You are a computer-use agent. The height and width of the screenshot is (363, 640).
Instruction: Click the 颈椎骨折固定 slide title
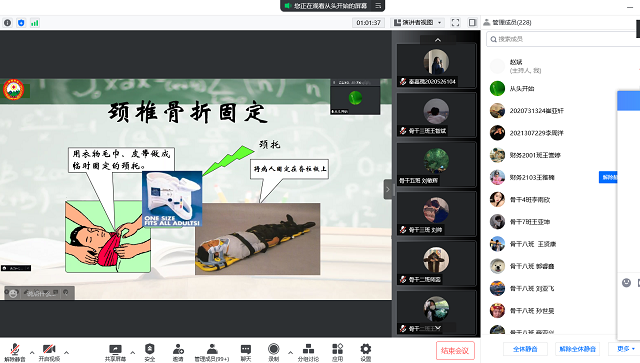[x=188, y=112]
